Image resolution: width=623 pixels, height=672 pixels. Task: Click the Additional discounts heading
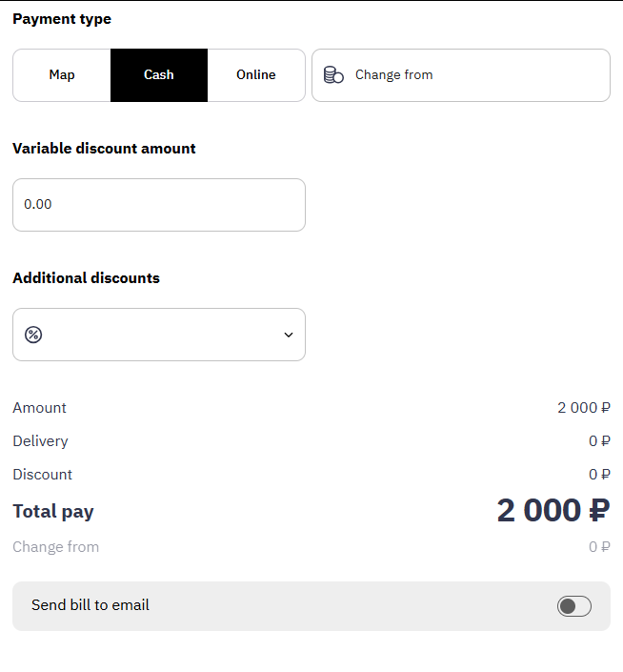point(86,278)
